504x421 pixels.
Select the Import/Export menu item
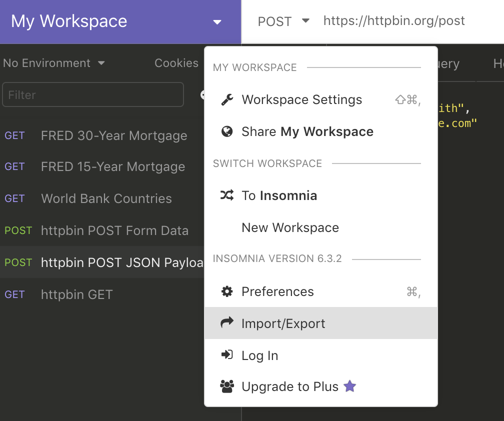coord(321,323)
